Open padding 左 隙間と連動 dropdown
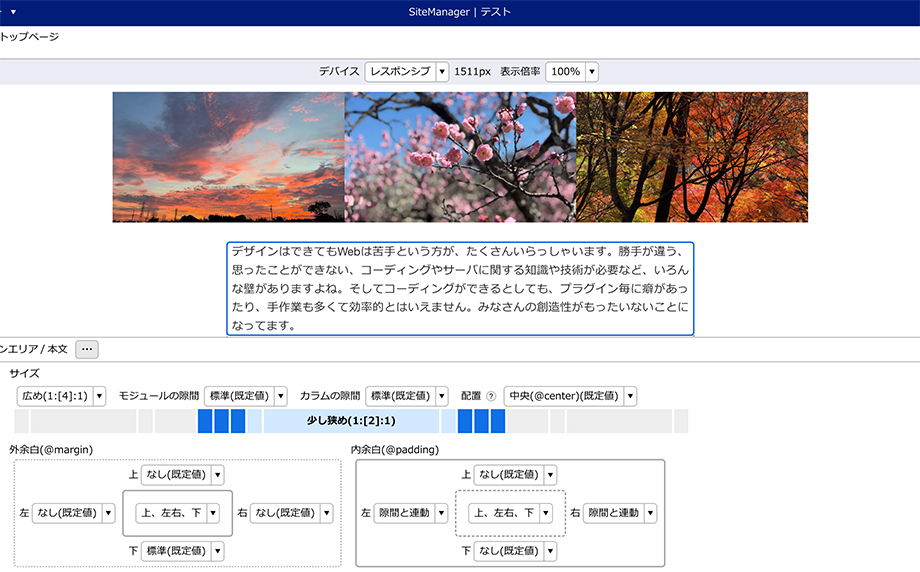The image size is (920, 572). (410, 513)
